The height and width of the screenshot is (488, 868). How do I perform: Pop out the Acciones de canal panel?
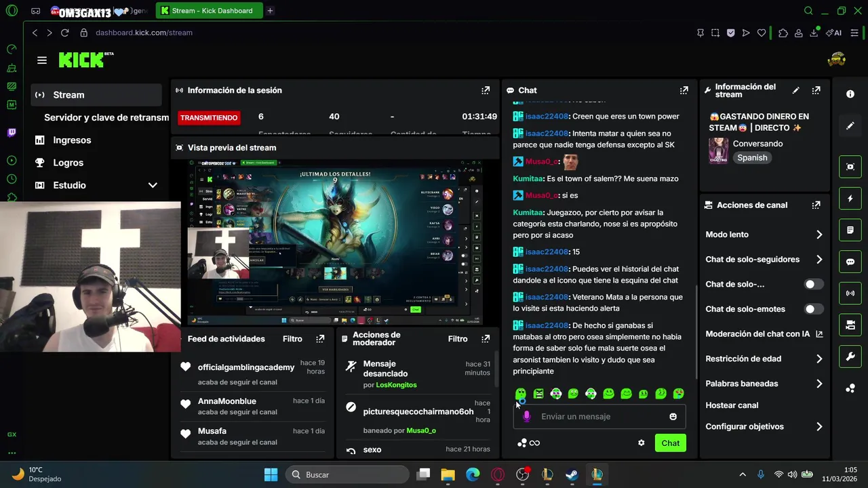816,205
